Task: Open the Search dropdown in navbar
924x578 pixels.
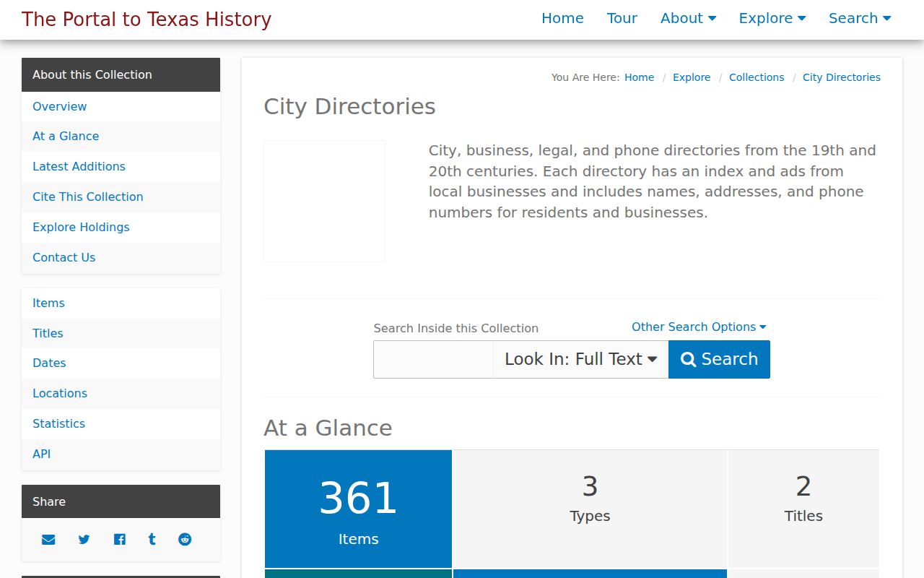Action: pos(860,19)
